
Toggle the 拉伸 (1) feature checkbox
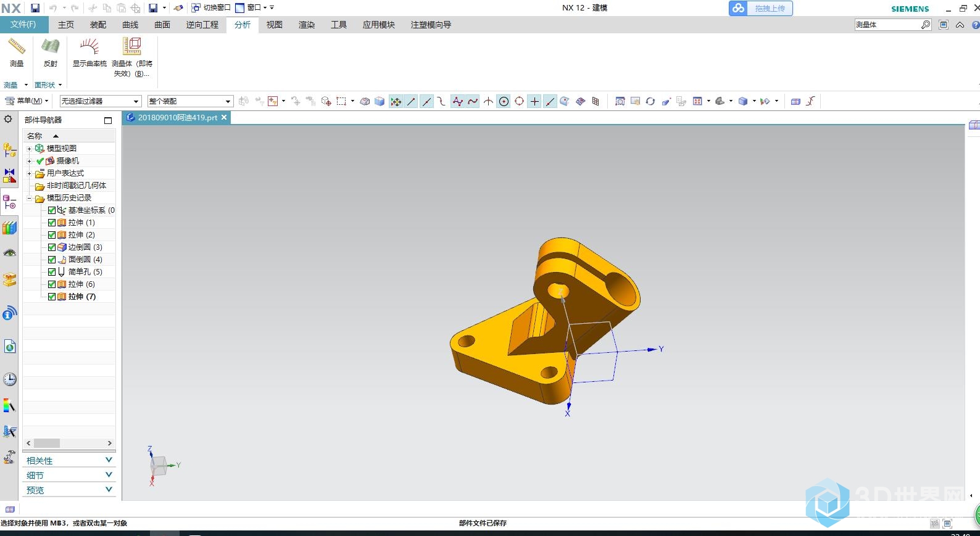click(x=52, y=223)
